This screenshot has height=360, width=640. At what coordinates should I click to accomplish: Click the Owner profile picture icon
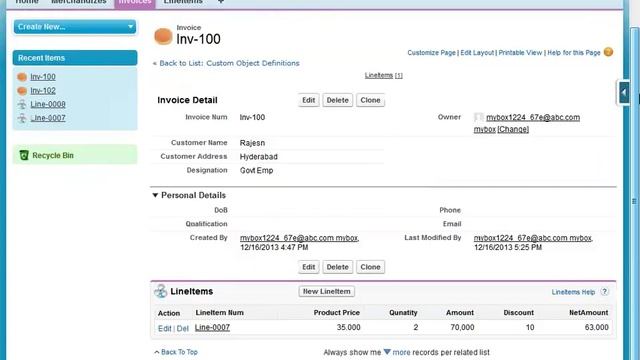(x=479, y=118)
